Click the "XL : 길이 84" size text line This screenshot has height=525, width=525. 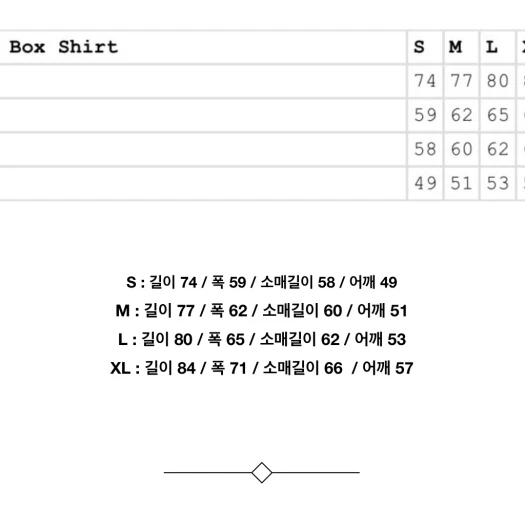tap(261, 368)
